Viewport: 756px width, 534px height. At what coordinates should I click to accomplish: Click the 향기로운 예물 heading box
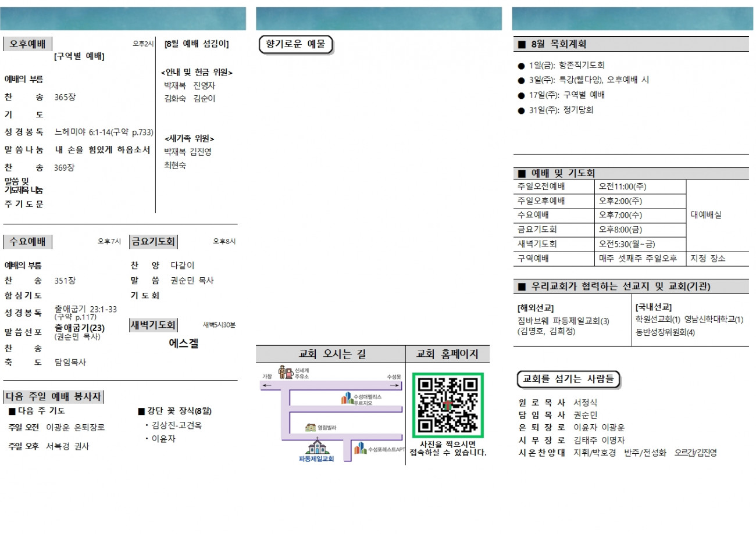coord(295,45)
